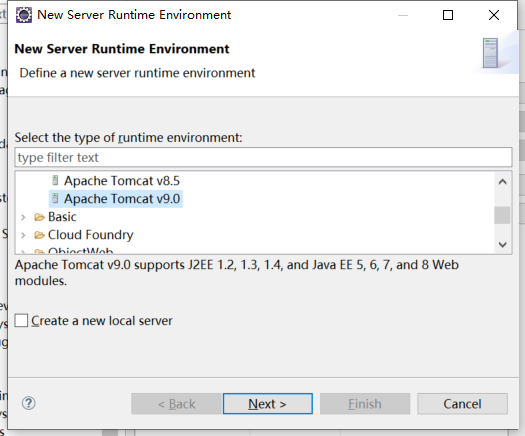
Task: Click the Cloud Foundry folder icon
Action: coord(39,235)
